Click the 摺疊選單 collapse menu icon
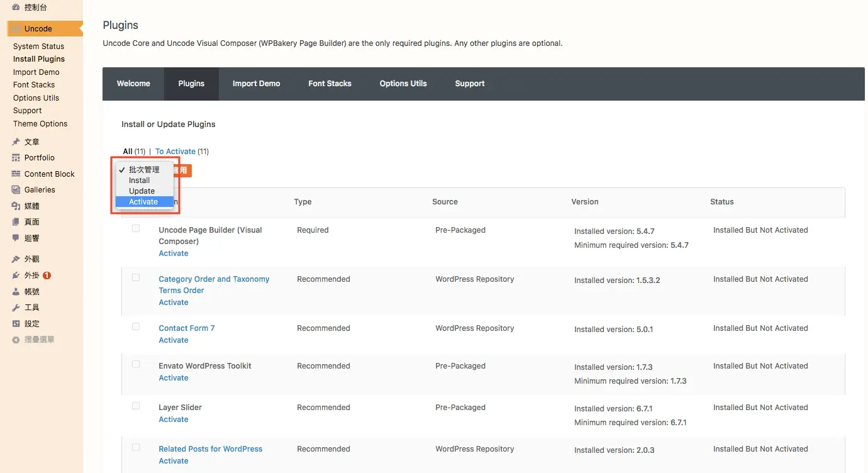 coord(16,340)
